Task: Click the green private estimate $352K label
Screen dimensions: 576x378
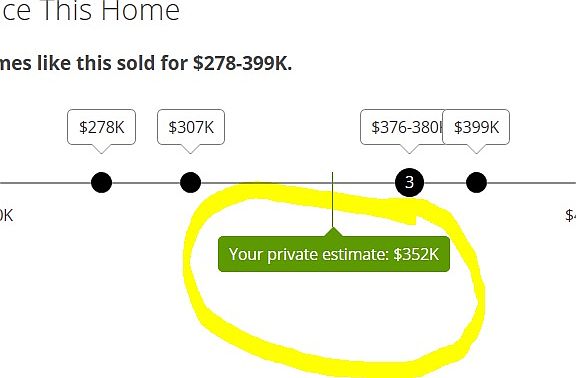Action: (334, 254)
